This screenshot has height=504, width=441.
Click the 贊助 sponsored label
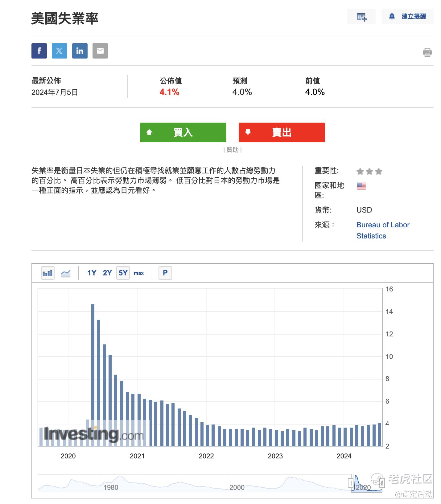tap(233, 150)
